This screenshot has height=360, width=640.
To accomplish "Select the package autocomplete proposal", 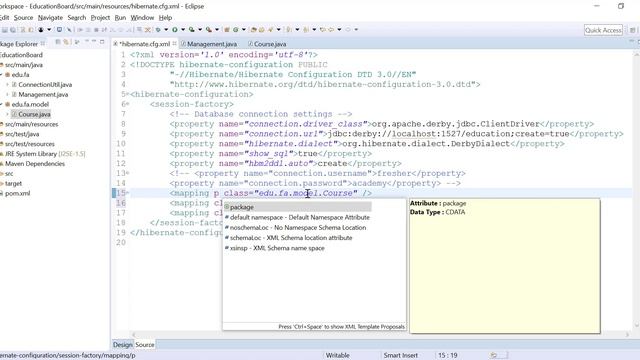I will [298, 207].
